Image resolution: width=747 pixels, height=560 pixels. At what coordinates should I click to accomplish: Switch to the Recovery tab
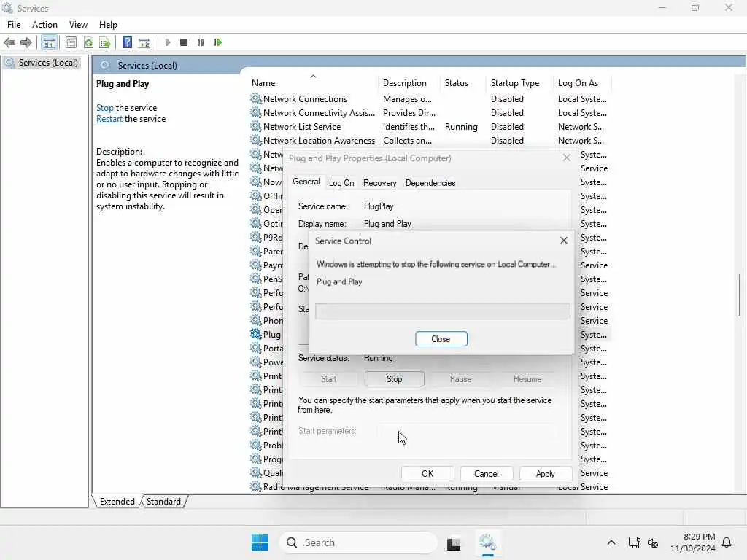pyautogui.click(x=379, y=183)
